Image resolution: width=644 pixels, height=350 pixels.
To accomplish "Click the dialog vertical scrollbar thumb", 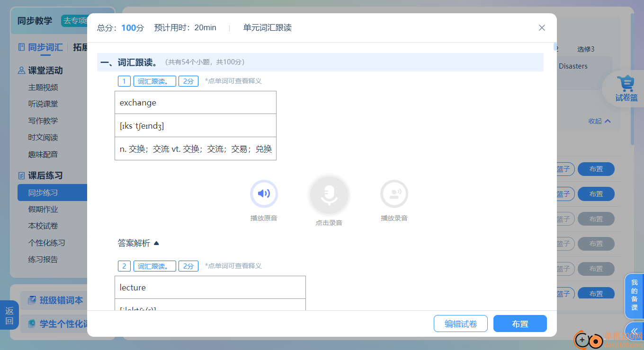I will pos(555,46).
